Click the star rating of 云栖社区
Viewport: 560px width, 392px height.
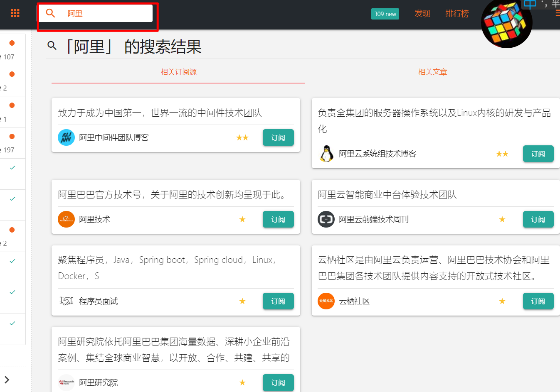502,301
